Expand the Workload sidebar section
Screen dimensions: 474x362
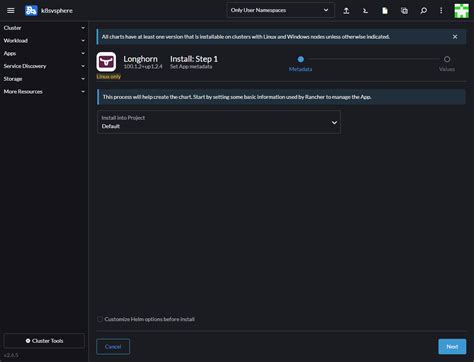(44, 41)
